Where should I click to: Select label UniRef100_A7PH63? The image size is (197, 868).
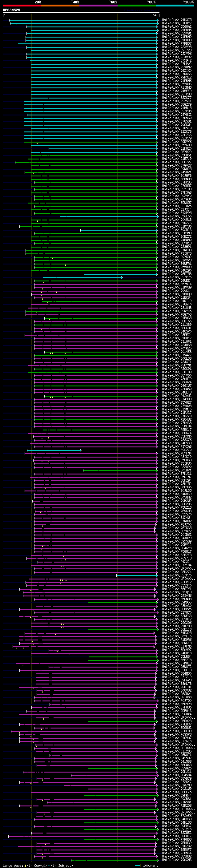177,840
